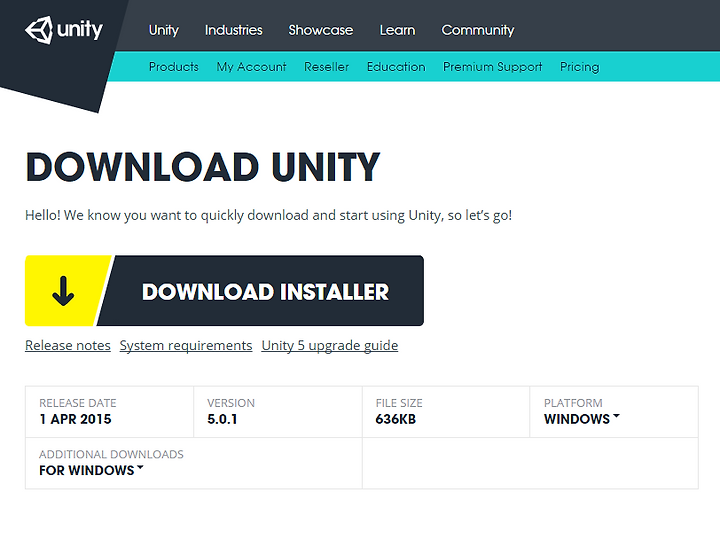Open My Account page
The image size is (720, 547).
(251, 67)
